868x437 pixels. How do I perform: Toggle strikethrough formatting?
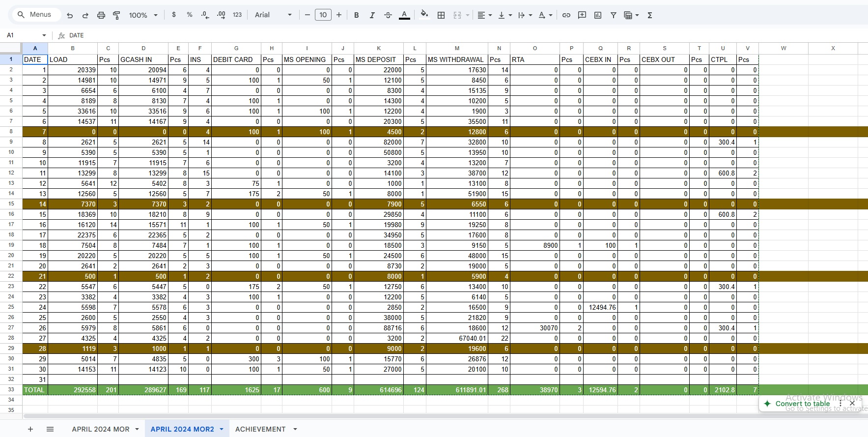tap(388, 15)
